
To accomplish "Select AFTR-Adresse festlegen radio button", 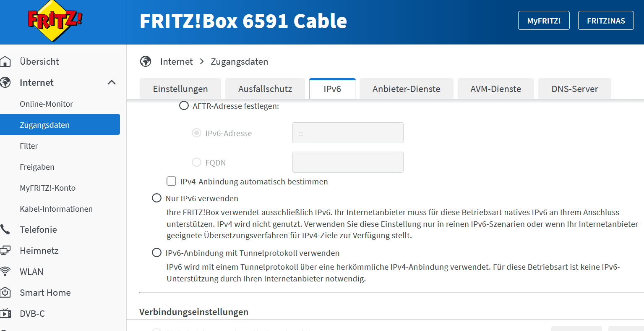I will (184, 106).
